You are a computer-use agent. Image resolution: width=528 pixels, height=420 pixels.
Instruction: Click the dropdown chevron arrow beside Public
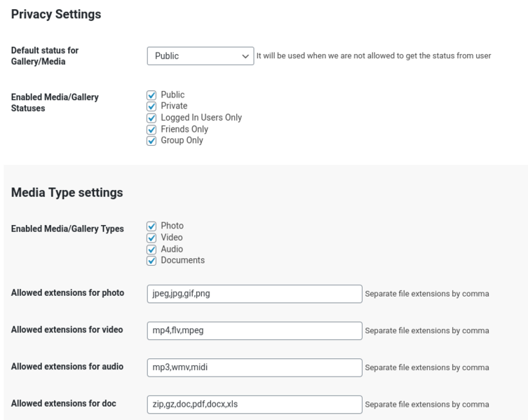click(x=245, y=56)
